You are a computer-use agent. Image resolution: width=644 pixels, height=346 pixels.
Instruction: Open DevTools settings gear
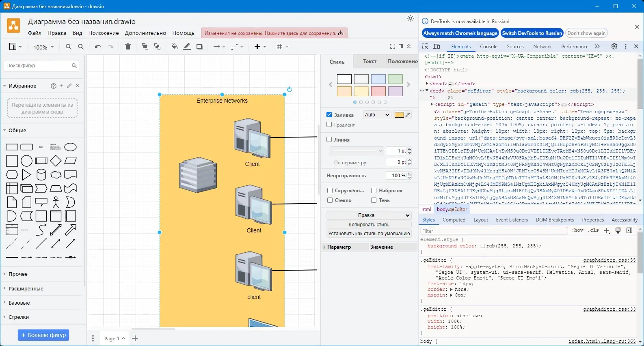tap(614, 46)
